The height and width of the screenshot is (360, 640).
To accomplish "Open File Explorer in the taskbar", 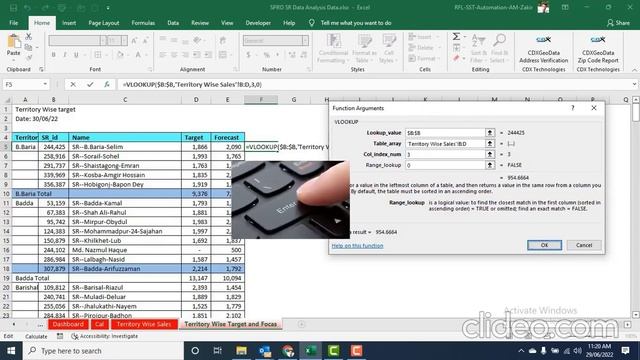I will 241,351.
